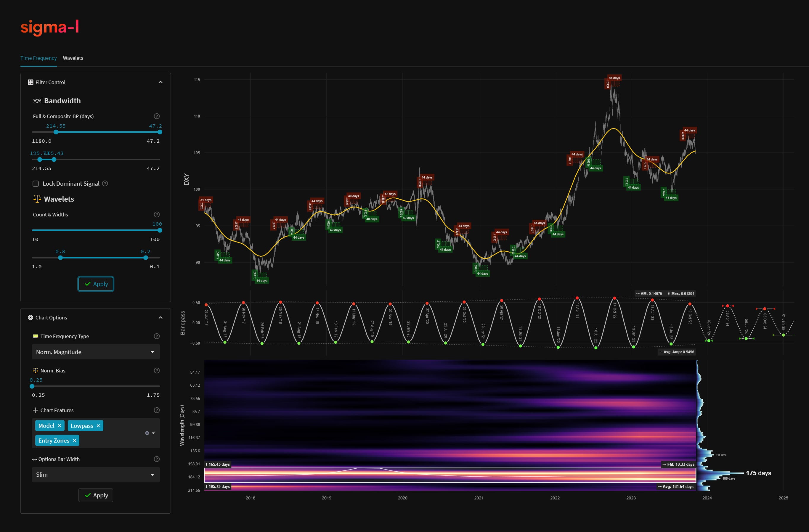The height and width of the screenshot is (532, 809).
Task: Remove the Lowpass chart feature tag
Action: [x=98, y=426]
